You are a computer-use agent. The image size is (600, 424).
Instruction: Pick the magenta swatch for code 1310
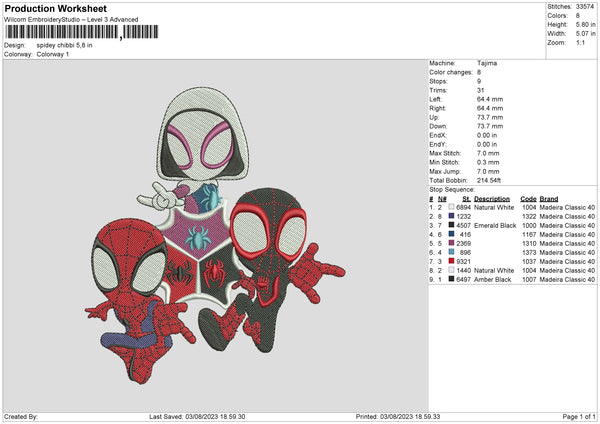[451, 243]
